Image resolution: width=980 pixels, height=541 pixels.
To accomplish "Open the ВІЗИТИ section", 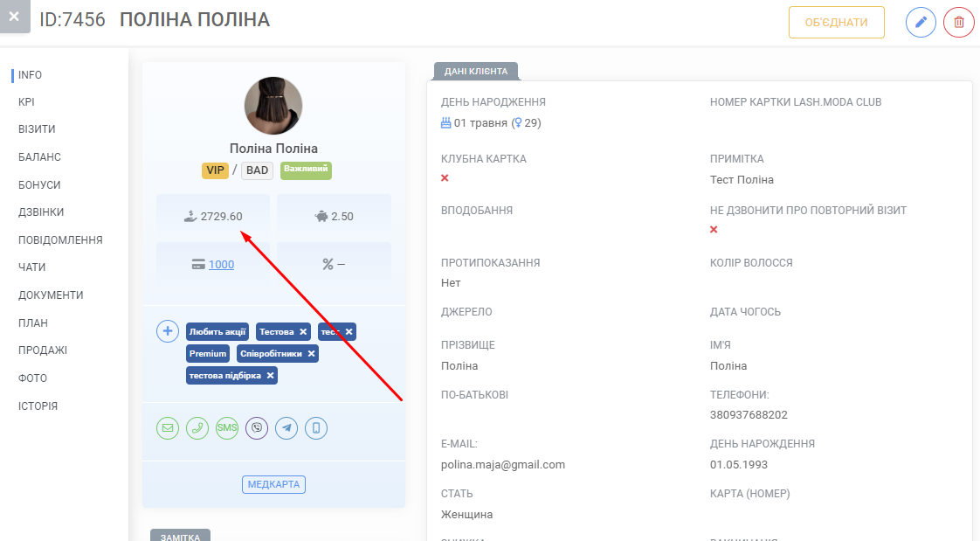I will 37,129.
